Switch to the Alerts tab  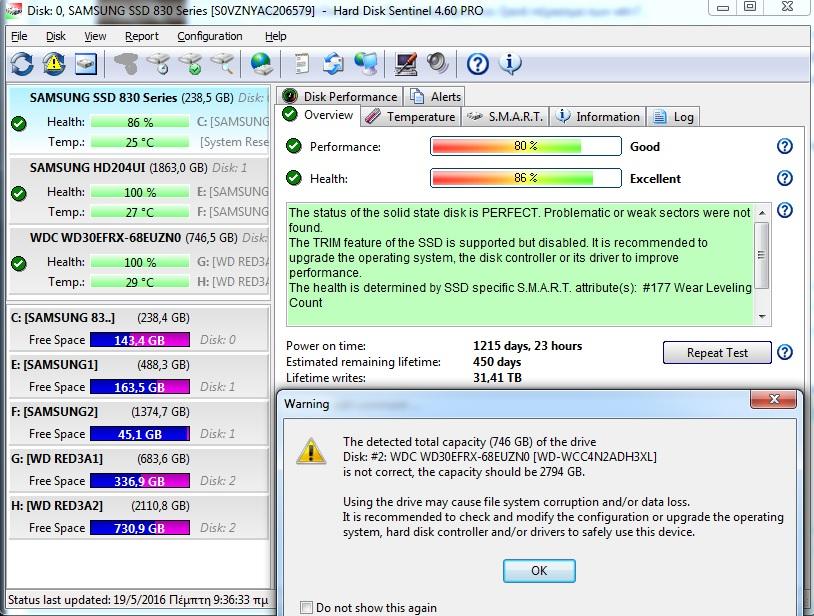pyautogui.click(x=435, y=97)
